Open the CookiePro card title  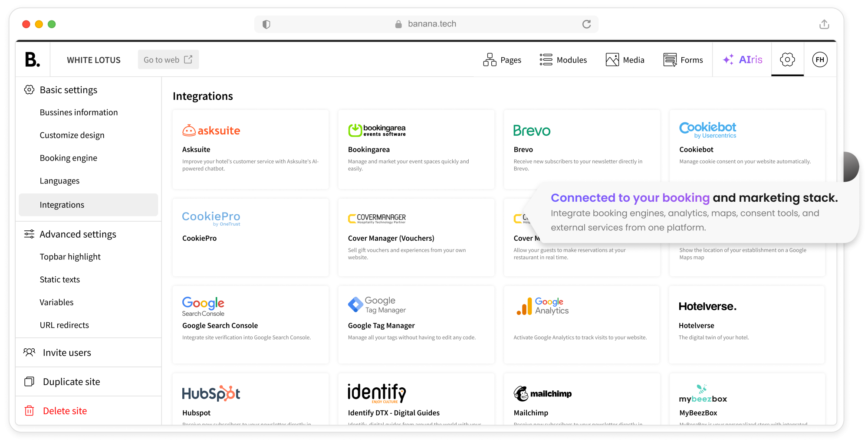199,238
